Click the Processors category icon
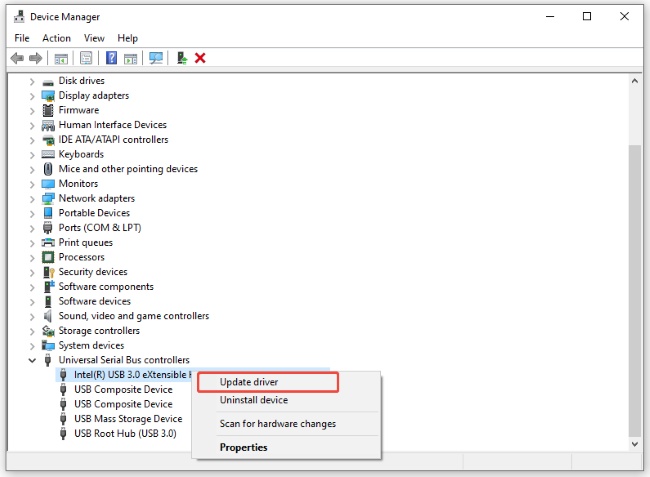This screenshot has width=650, height=477. 48,257
